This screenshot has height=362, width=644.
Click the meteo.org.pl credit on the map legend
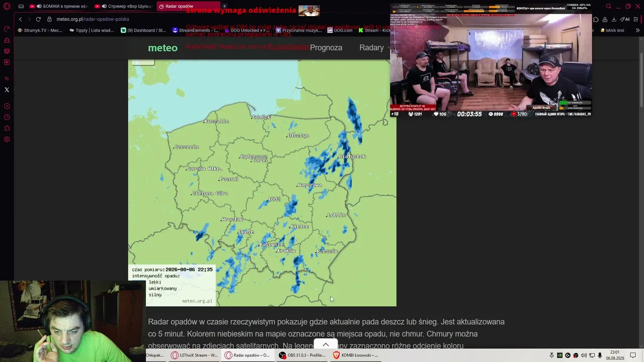[x=197, y=301]
